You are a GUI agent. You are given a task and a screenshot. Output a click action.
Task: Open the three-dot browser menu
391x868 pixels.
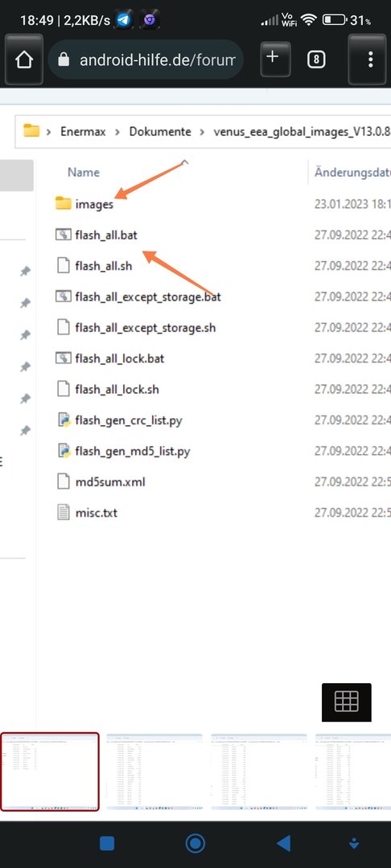tap(370, 59)
